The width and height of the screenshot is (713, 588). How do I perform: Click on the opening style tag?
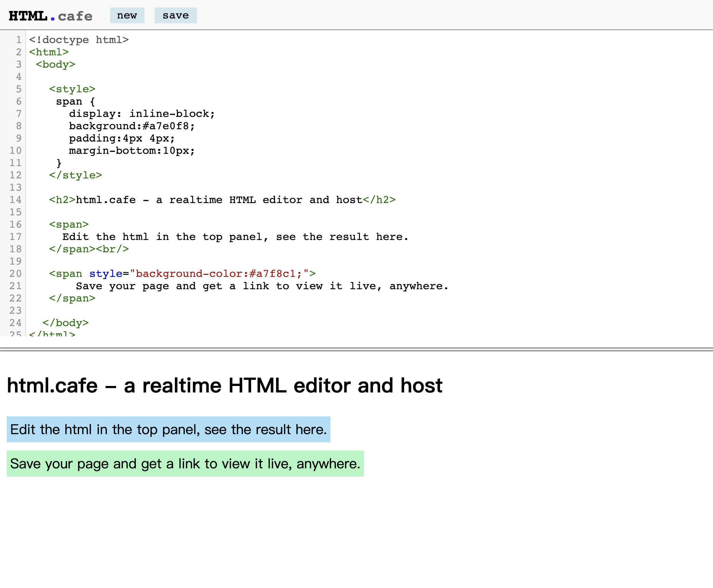click(72, 89)
